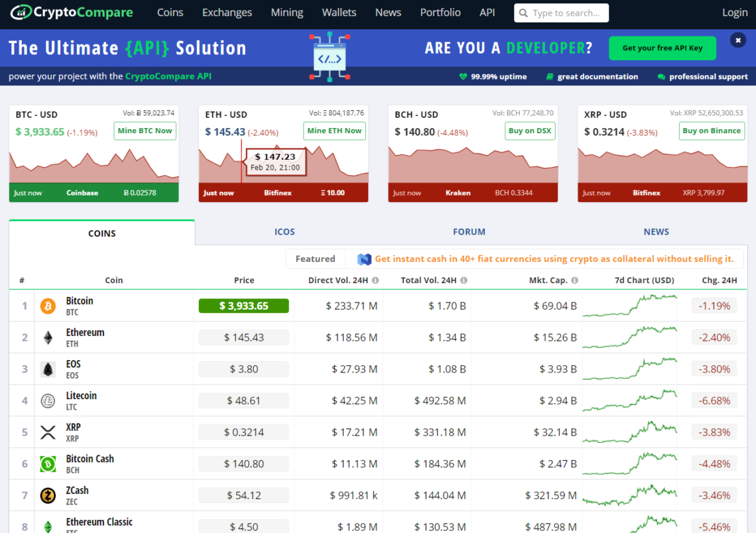Open Litecoin's 7d sparkline chart
The height and width of the screenshot is (533, 756).
coord(630,400)
